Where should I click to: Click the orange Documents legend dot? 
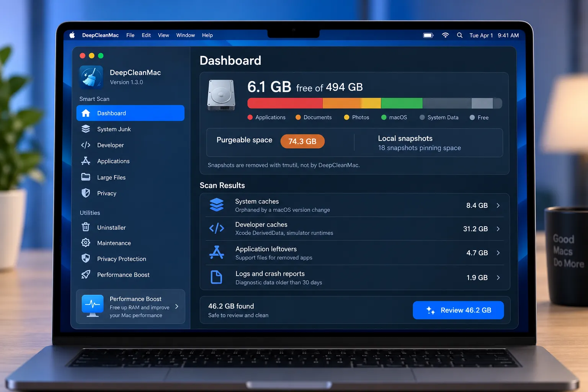pyautogui.click(x=298, y=117)
